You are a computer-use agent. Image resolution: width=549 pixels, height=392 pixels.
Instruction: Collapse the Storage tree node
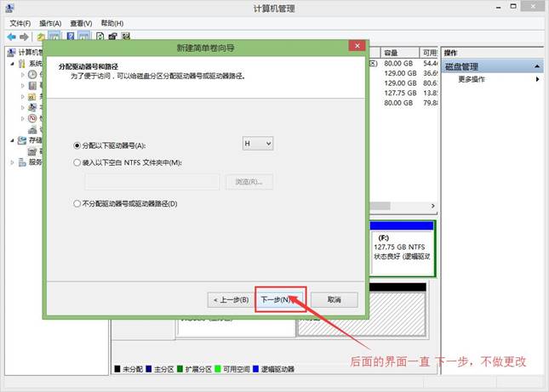[12, 140]
